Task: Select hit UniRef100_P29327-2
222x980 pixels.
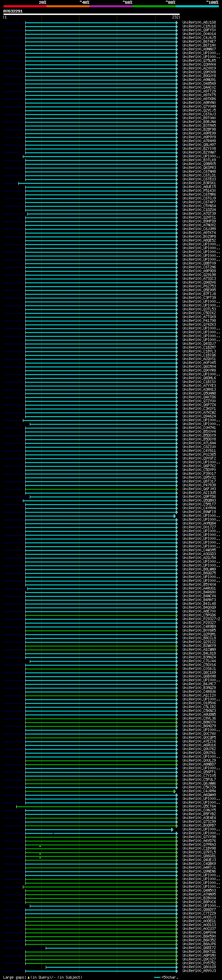Action: point(201,619)
